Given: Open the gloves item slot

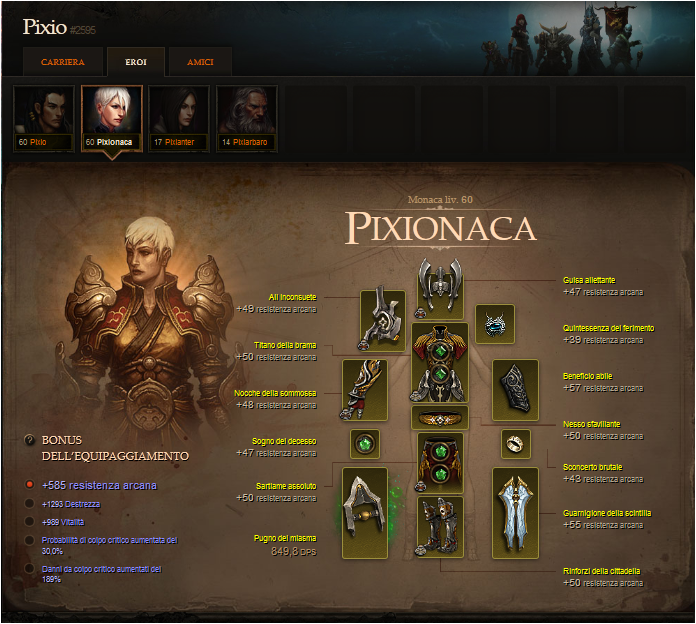Looking at the screenshot, I should [364, 390].
